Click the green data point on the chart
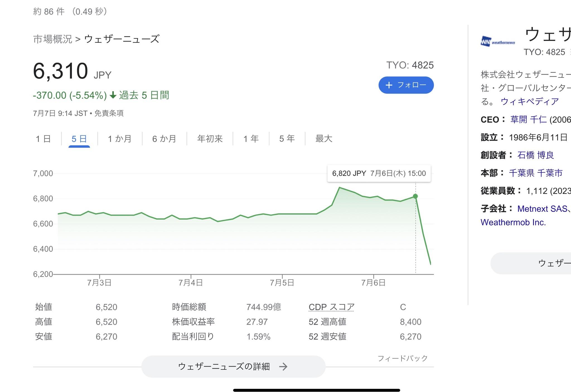The width and height of the screenshot is (571, 392). pyautogui.click(x=415, y=196)
